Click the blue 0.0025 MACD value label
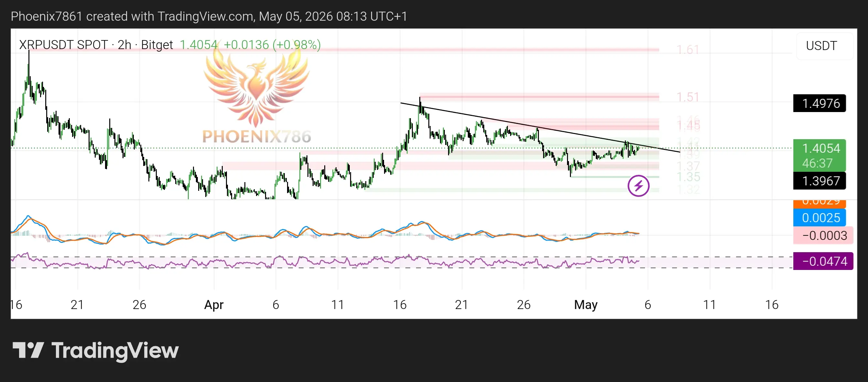The image size is (868, 382). (820, 218)
